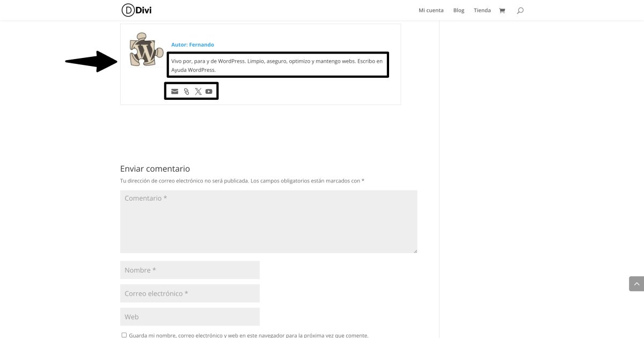Click into the Nombre field
Viewport: 644px width, 338px height.
pos(190,270)
